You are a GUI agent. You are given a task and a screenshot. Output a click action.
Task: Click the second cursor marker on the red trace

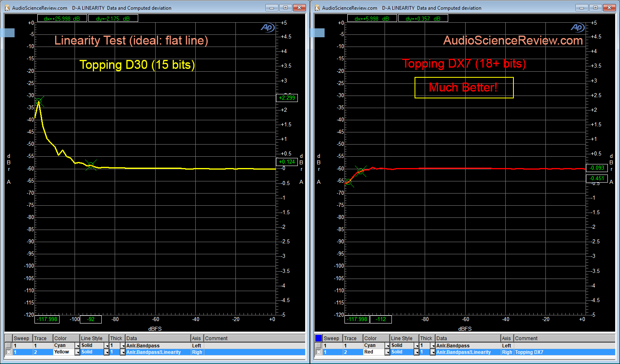(x=361, y=171)
